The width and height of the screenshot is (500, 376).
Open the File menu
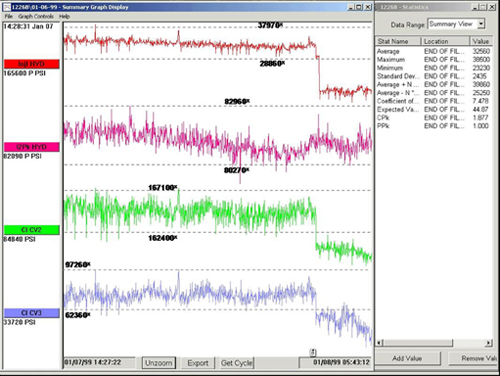(8, 16)
